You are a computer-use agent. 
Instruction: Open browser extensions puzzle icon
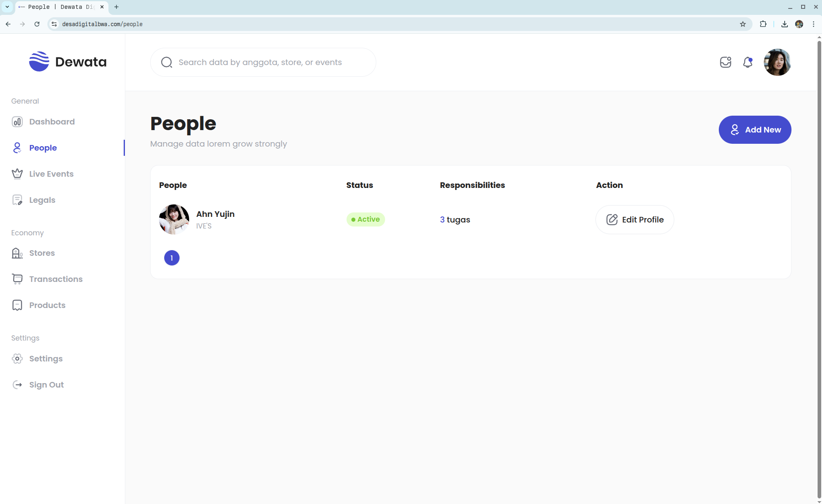pyautogui.click(x=763, y=24)
